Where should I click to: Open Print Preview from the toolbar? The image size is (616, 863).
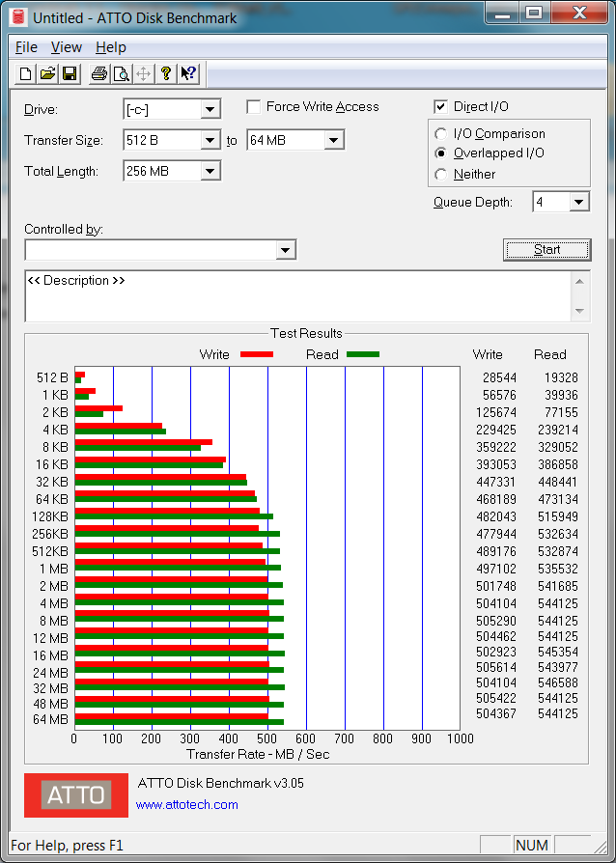tap(121, 73)
